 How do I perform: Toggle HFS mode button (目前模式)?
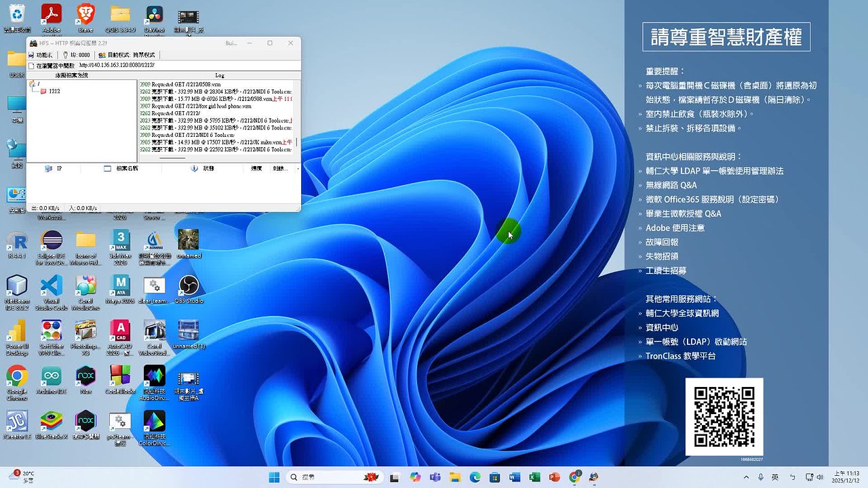[x=127, y=55]
